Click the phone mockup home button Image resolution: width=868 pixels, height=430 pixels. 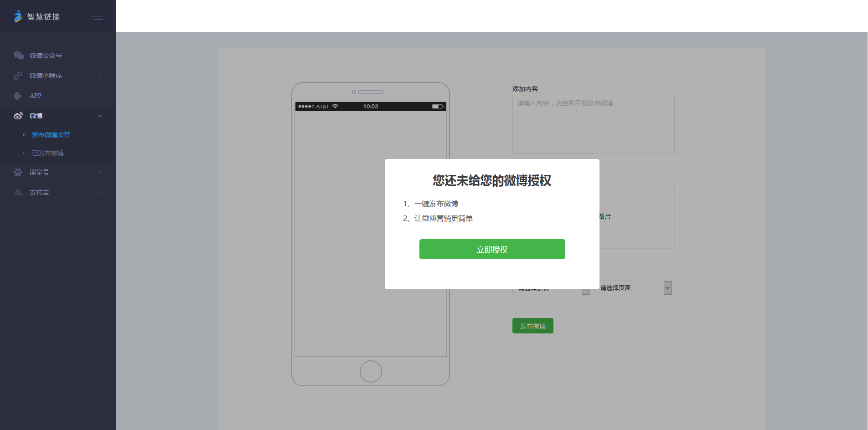coord(371,371)
